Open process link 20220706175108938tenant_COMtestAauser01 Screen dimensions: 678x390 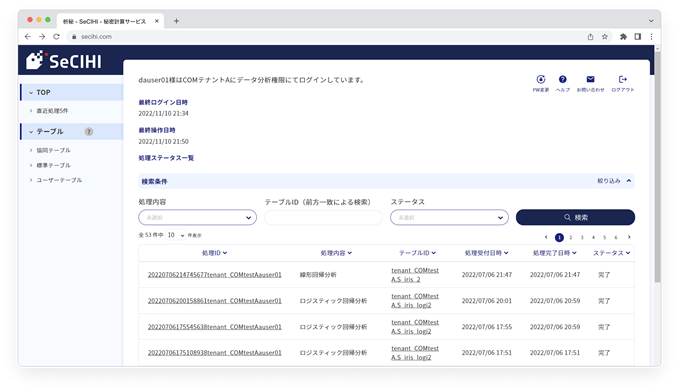coord(214,353)
